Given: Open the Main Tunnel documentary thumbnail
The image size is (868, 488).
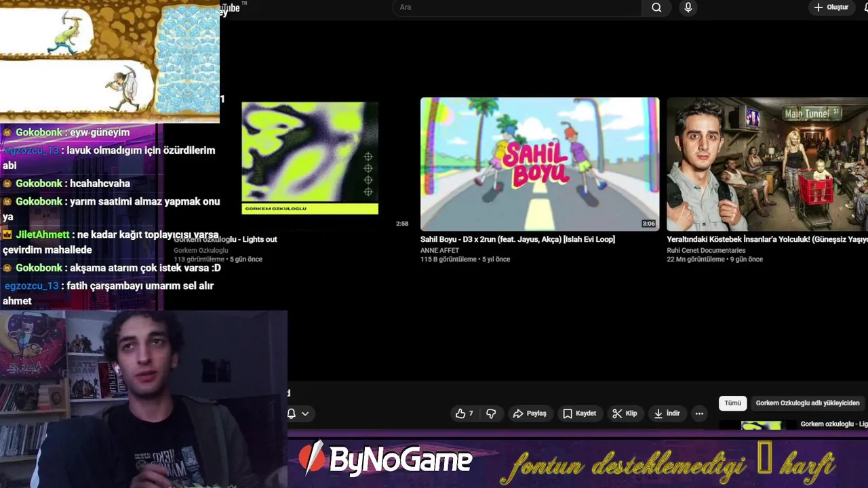Looking at the screenshot, I should pyautogui.click(x=767, y=164).
